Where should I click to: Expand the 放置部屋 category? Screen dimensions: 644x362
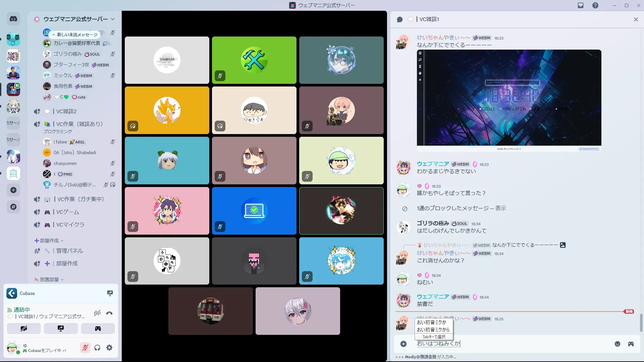pyautogui.click(x=49, y=280)
